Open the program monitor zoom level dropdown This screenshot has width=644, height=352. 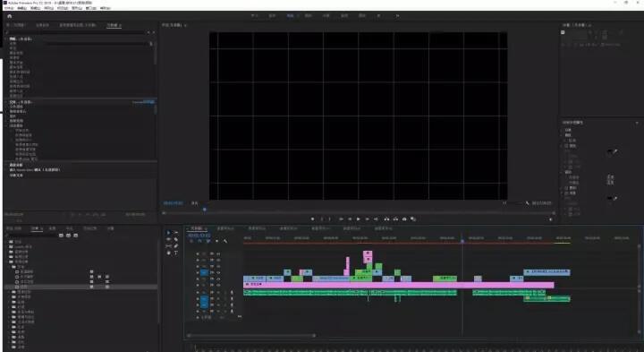195,203
